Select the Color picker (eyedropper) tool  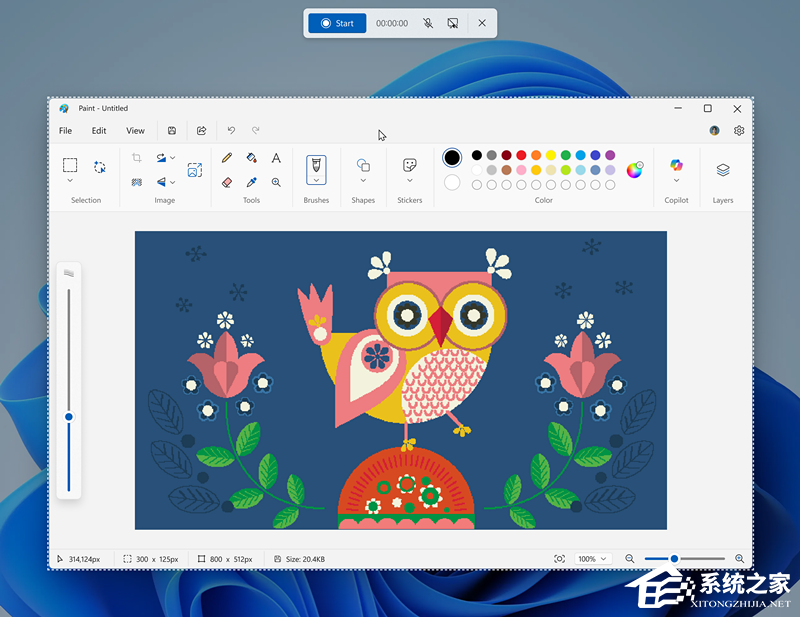click(252, 182)
